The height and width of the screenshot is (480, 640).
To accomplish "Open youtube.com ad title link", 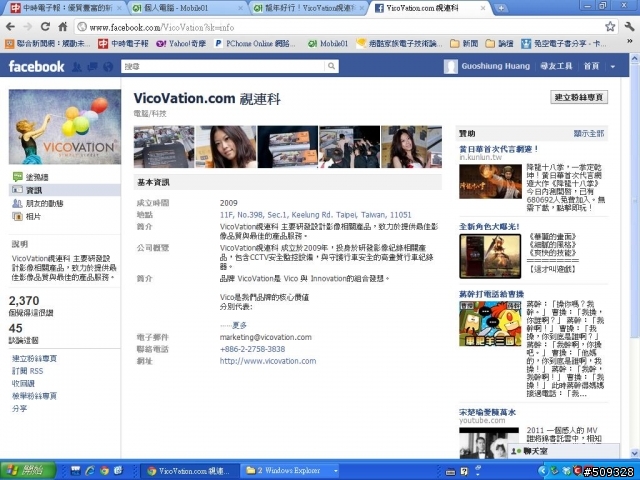I will click(487, 412).
